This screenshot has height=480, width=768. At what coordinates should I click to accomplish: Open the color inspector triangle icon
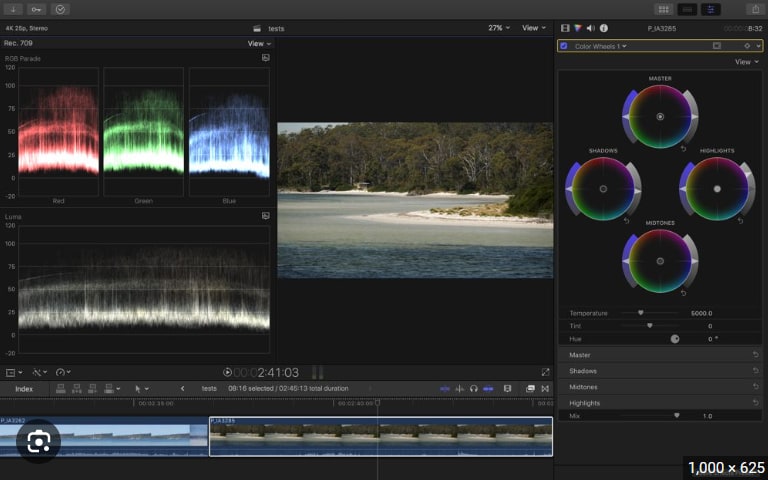[x=578, y=28]
